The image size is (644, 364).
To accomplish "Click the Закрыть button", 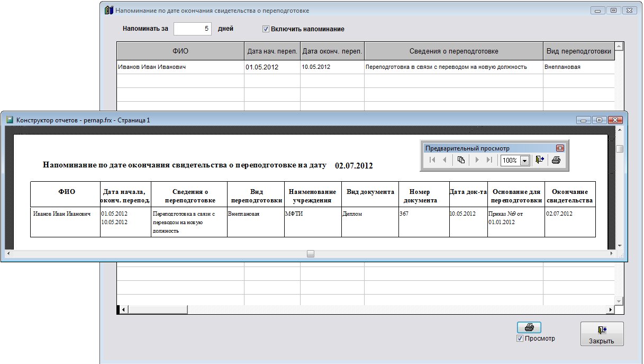I will 602,334.
